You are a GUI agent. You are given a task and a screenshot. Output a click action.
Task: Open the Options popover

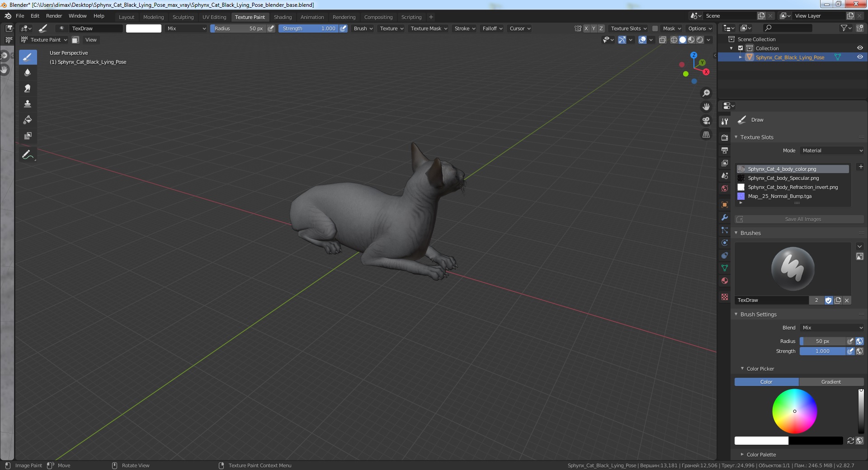pyautogui.click(x=699, y=28)
